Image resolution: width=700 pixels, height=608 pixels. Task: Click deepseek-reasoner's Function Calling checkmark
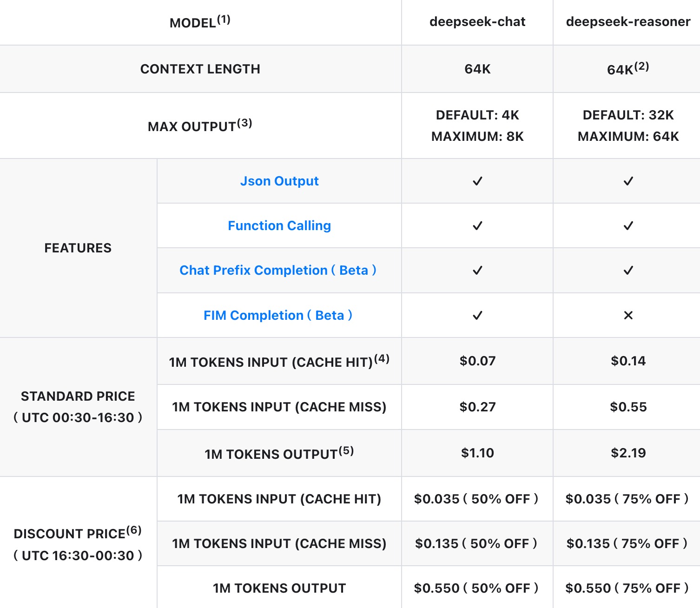point(628,225)
